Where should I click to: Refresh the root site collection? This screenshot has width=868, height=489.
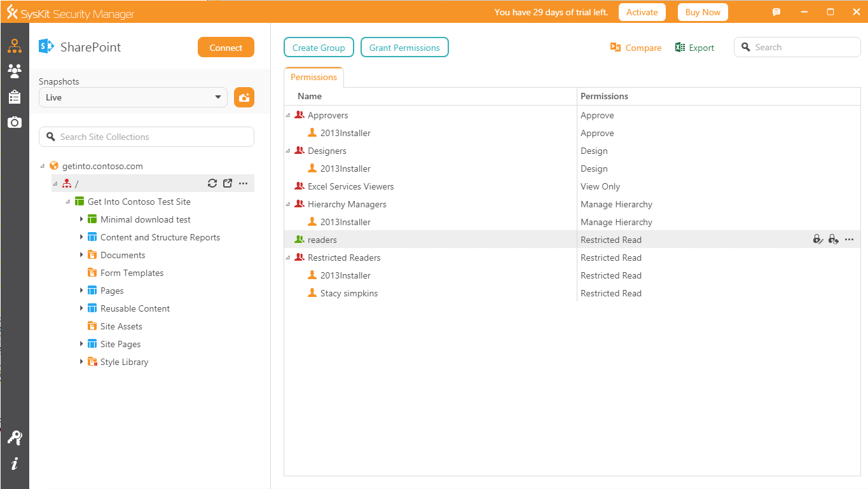coord(212,184)
